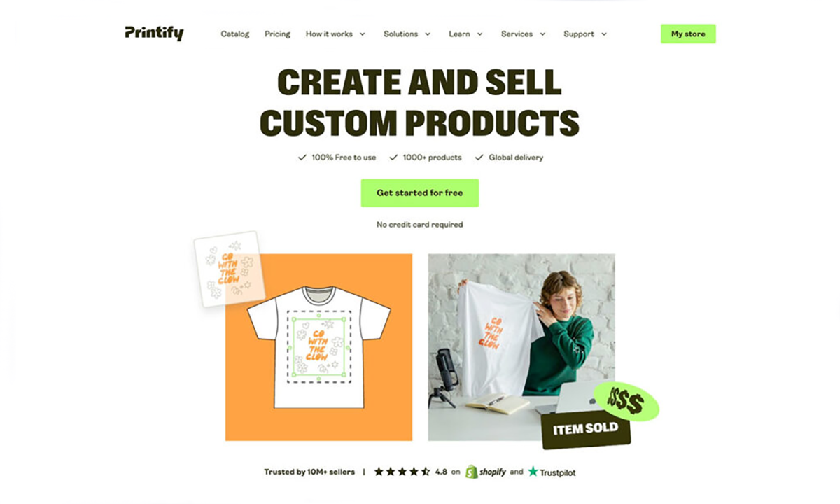Click the Shopify bag icon
This screenshot has height=504, width=840.
472,472
